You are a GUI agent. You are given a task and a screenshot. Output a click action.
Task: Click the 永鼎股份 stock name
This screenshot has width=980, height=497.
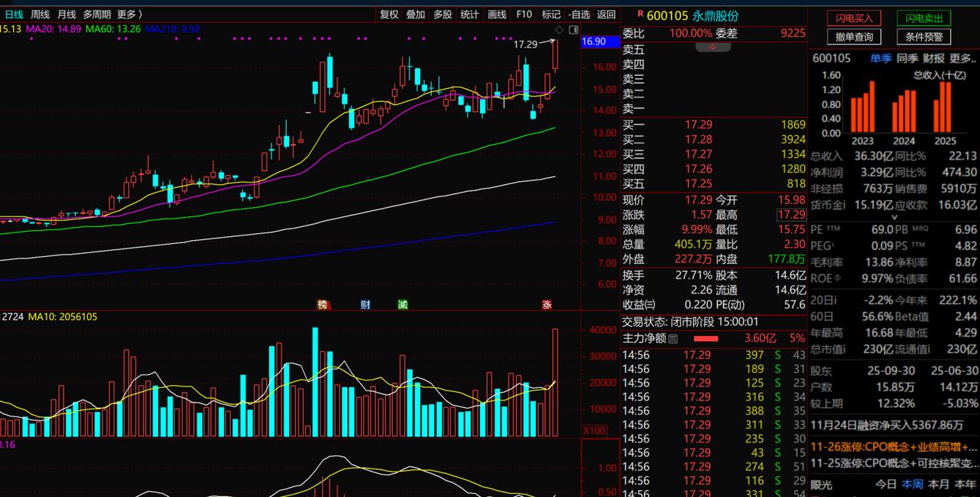coord(715,15)
